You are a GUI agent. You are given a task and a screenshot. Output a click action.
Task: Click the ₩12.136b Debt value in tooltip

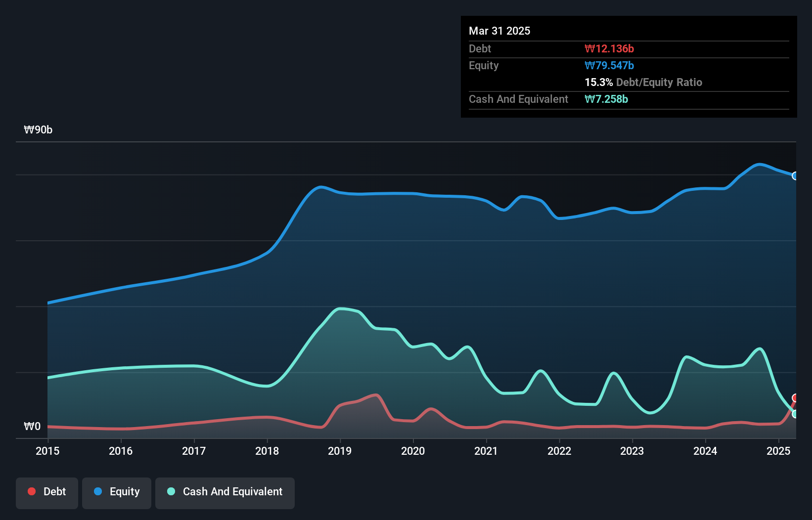(609, 48)
